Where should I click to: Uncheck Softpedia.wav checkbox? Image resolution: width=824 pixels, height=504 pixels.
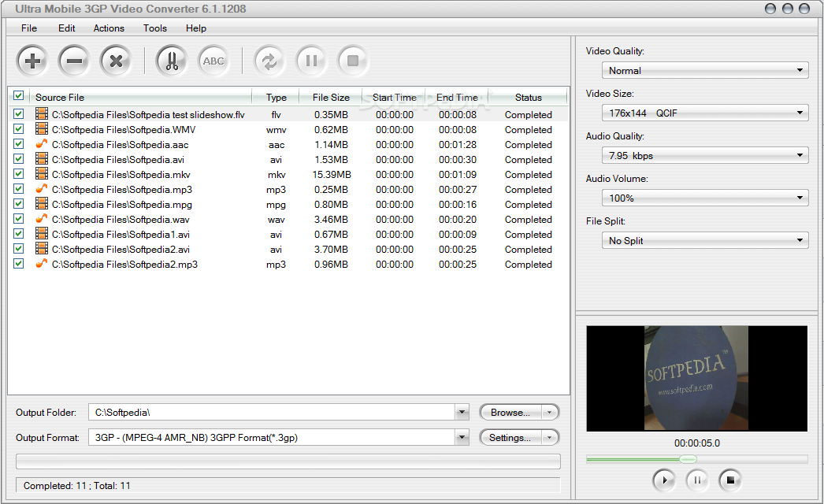(18, 219)
